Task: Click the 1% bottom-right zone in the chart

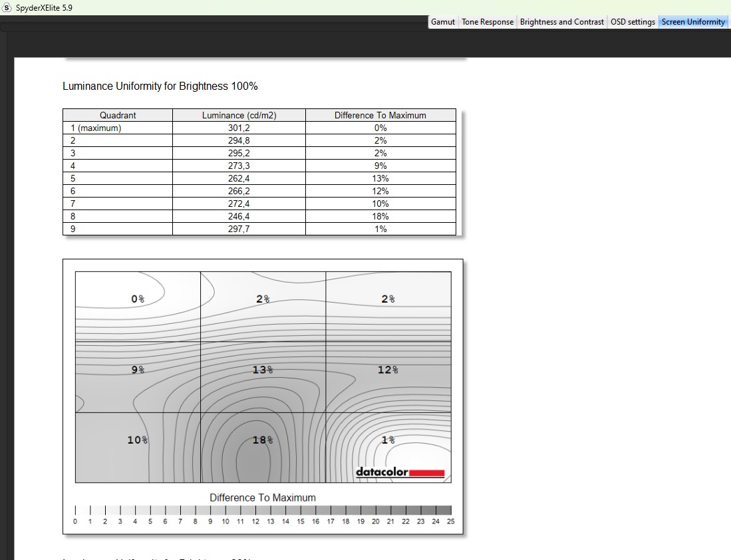Action: coord(388,440)
